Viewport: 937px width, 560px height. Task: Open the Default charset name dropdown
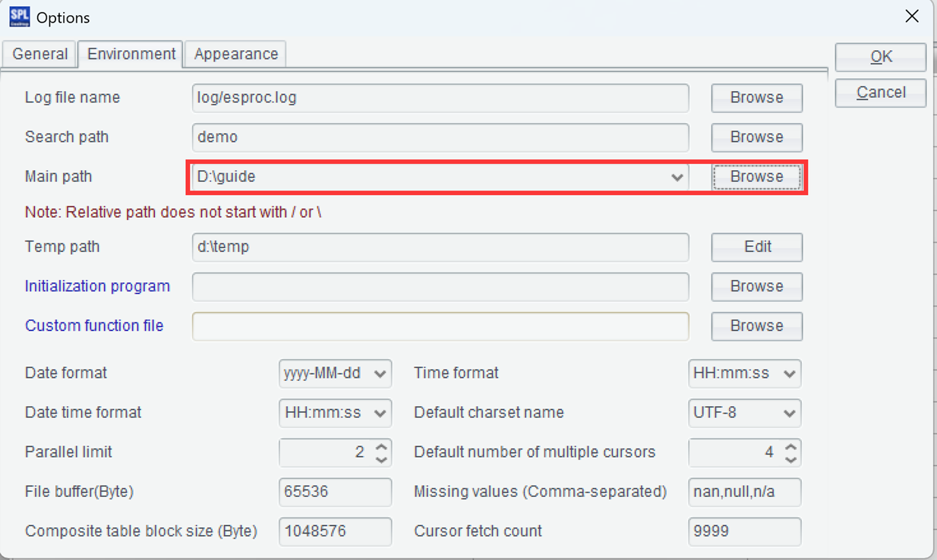click(x=790, y=413)
